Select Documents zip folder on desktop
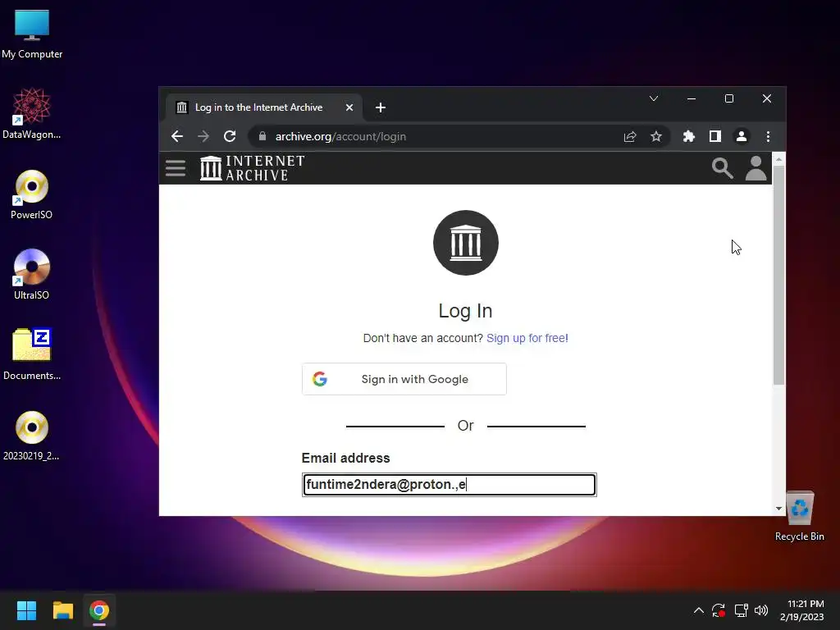The image size is (840, 630). pyautogui.click(x=32, y=354)
